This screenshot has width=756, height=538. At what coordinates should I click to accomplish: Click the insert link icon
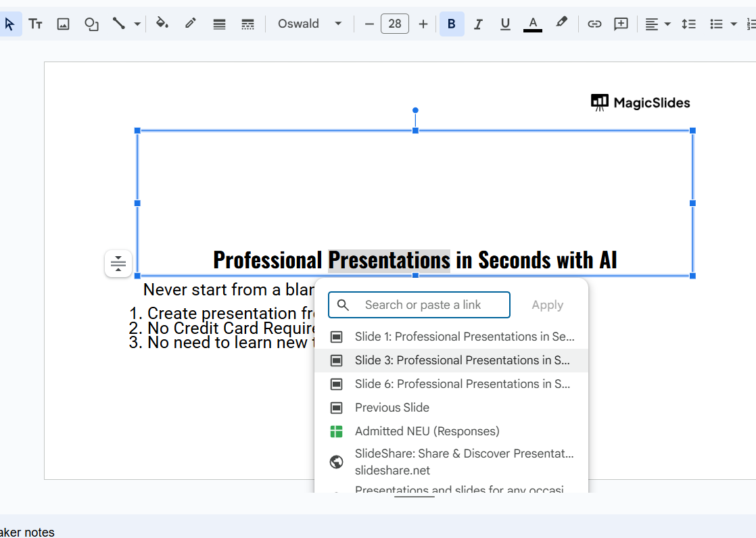(594, 24)
